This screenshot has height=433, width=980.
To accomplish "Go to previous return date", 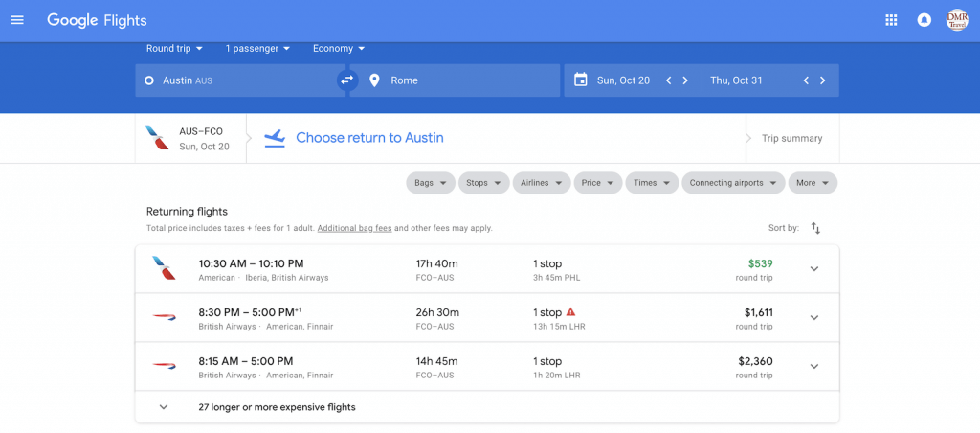I will tap(806, 80).
